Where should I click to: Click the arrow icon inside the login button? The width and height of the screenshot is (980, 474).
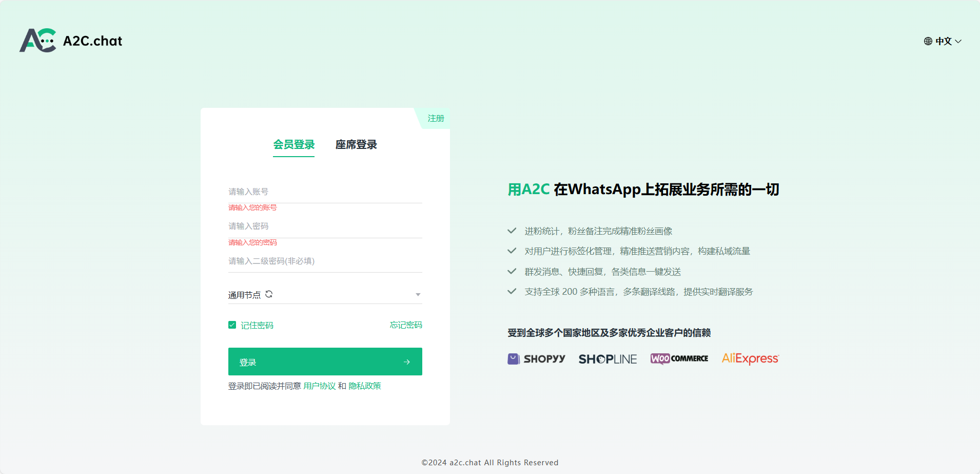coord(407,362)
